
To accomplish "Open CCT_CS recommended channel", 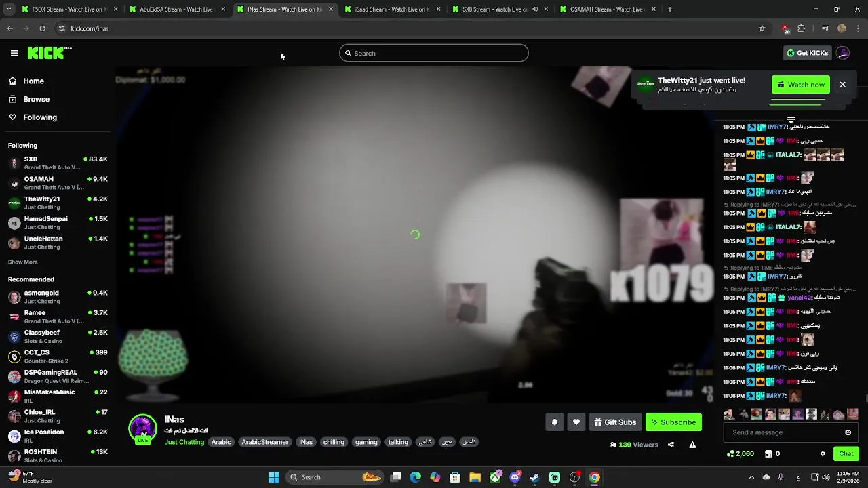I will point(58,357).
